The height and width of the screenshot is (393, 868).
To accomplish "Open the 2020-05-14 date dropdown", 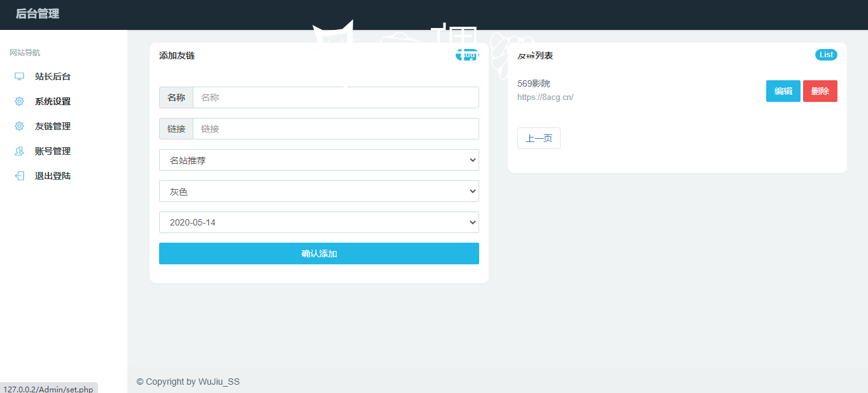I will click(319, 222).
